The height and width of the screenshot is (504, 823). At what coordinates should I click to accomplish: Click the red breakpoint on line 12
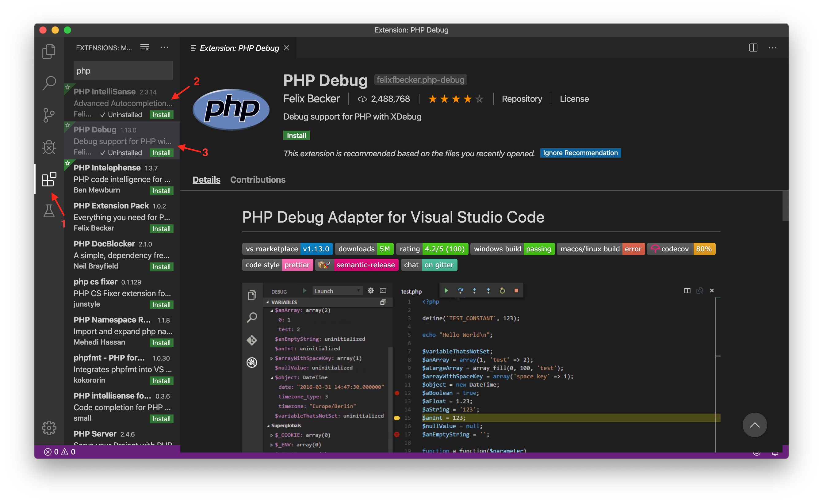click(x=397, y=393)
